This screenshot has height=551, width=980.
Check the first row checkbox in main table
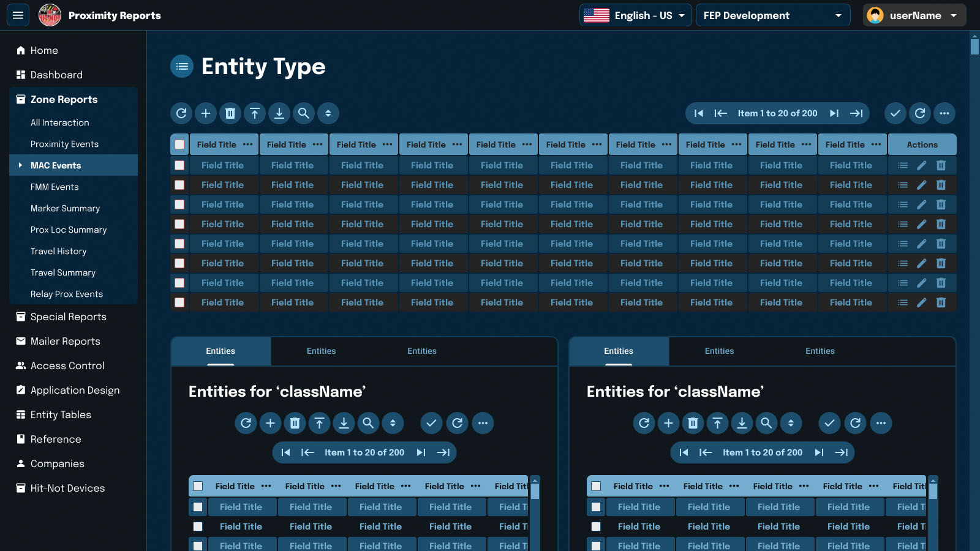coord(179,165)
